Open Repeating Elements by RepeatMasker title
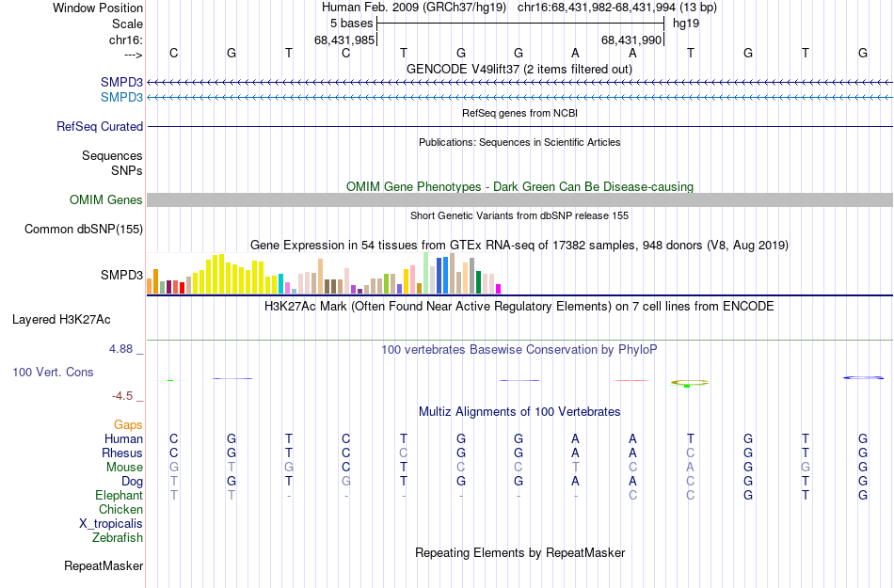 point(519,552)
